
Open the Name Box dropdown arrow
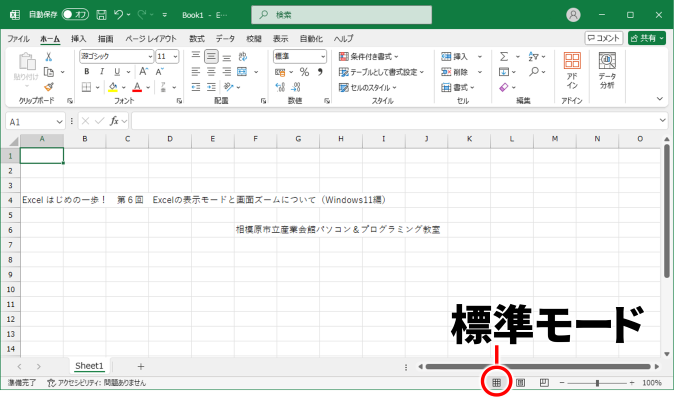pyautogui.click(x=59, y=122)
